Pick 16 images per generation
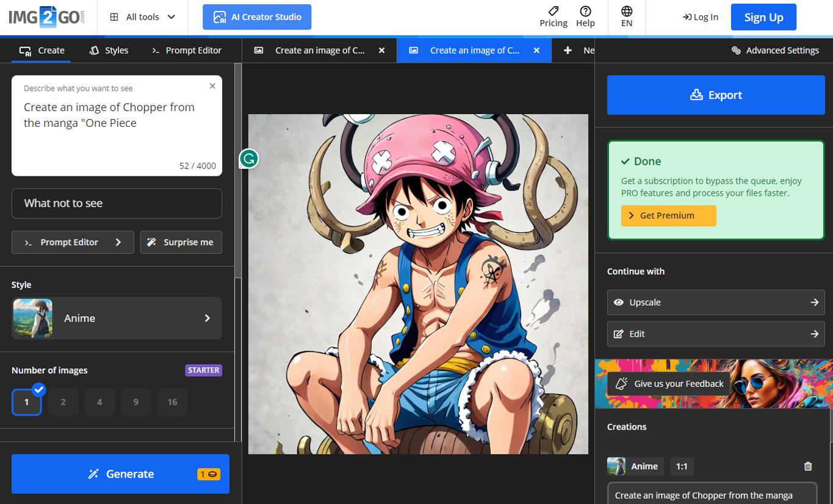 click(x=173, y=401)
